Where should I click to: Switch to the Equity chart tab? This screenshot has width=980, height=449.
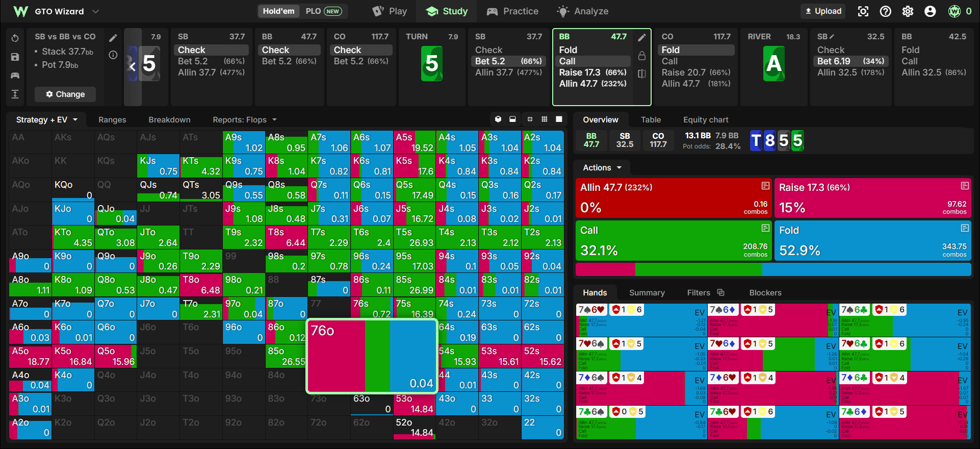706,119
